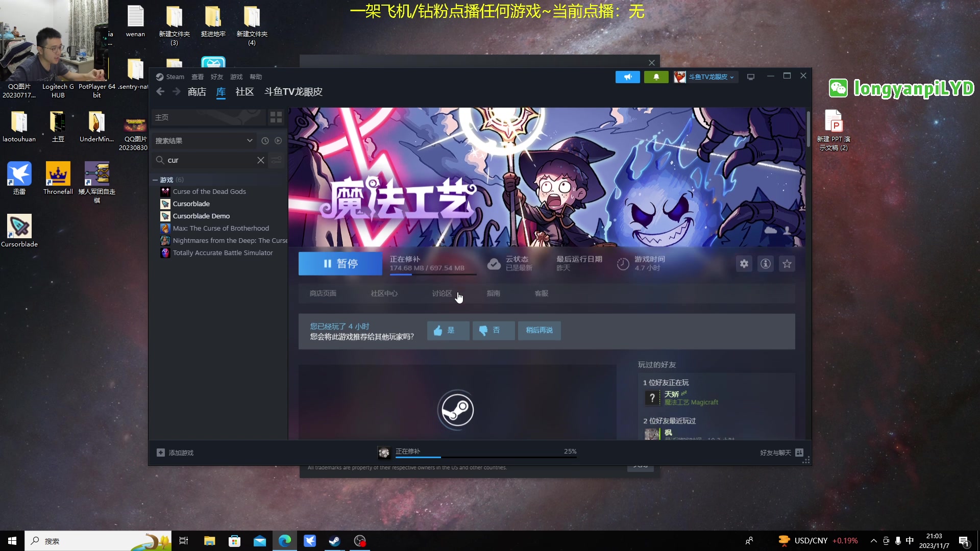Go back with Steam back arrow

(x=160, y=92)
